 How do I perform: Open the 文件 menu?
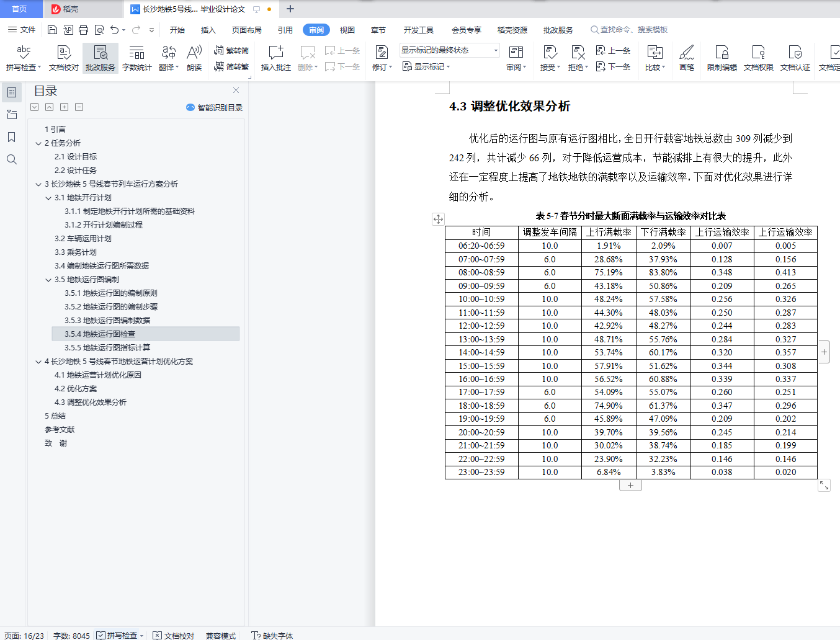(x=22, y=30)
